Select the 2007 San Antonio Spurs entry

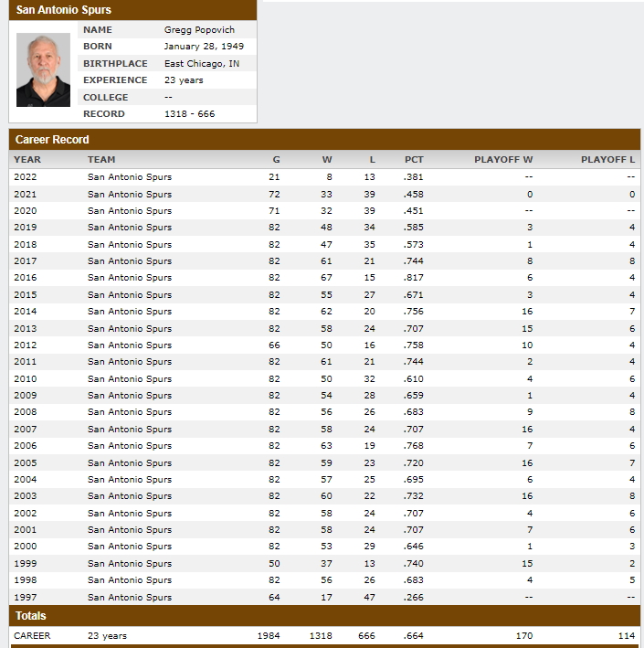130,430
